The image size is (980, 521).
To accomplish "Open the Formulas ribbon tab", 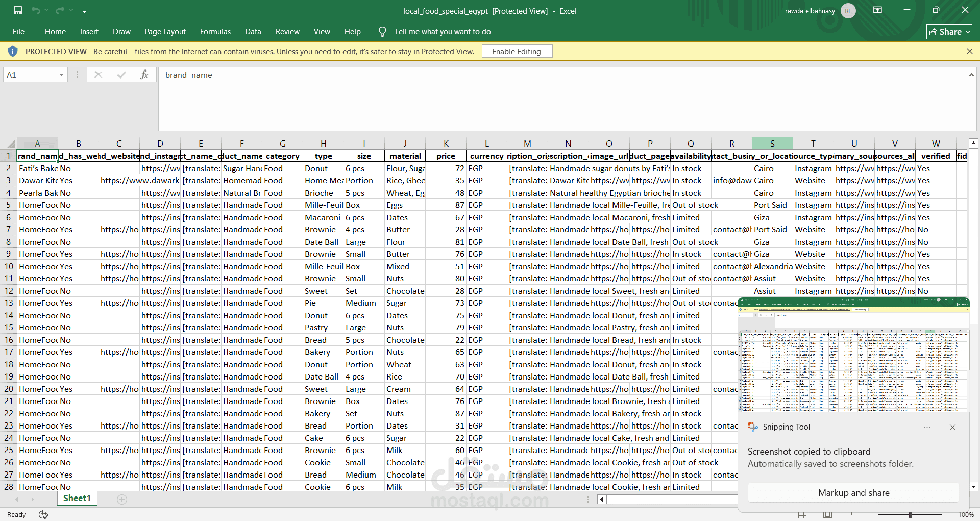I will click(x=215, y=32).
